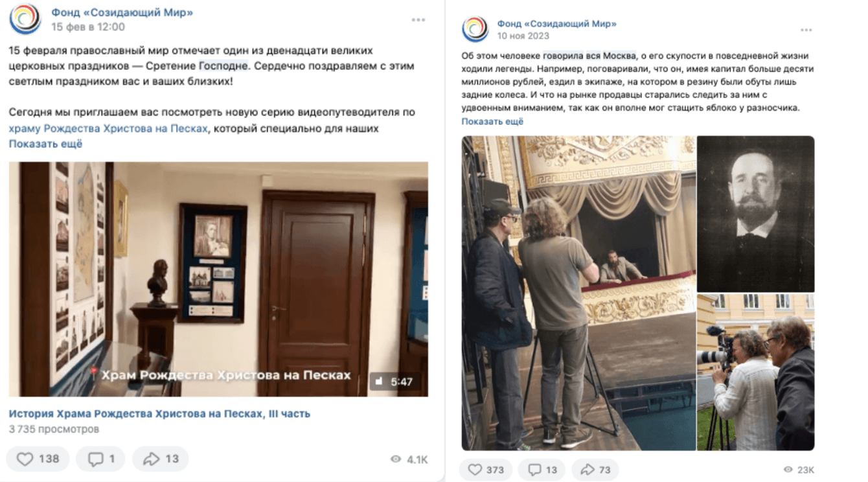Screen dimensions: 868x482
Task: Open the three-dot menu on left post
Action: [x=418, y=20]
